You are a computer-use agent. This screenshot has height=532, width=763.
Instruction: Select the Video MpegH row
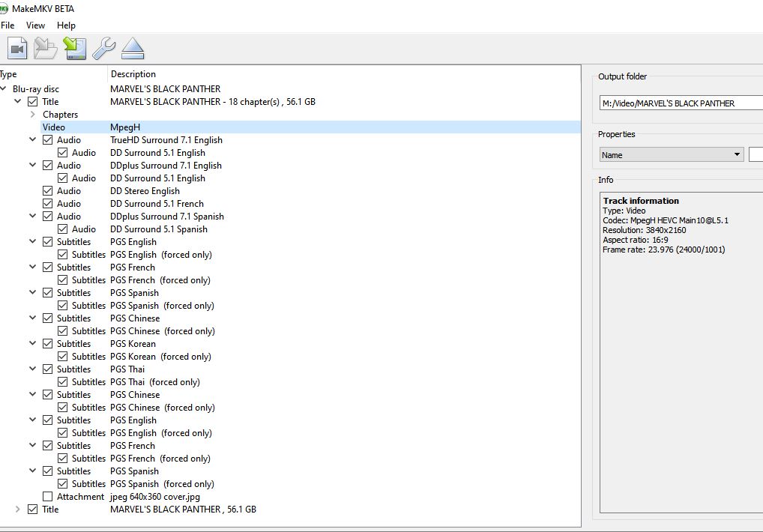coord(312,127)
